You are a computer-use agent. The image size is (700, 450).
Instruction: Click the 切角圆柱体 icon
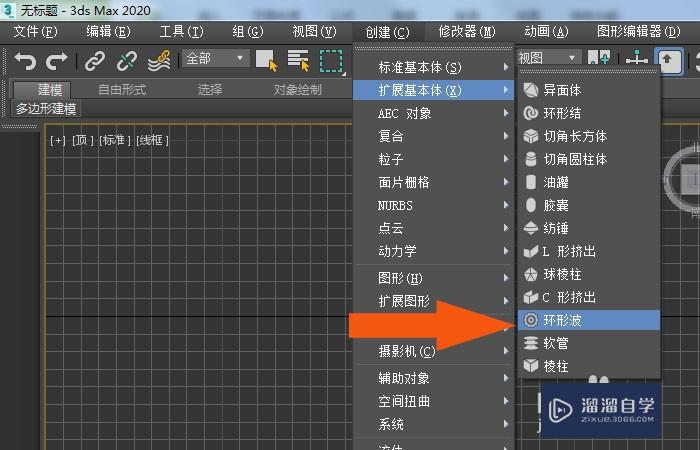[531, 159]
